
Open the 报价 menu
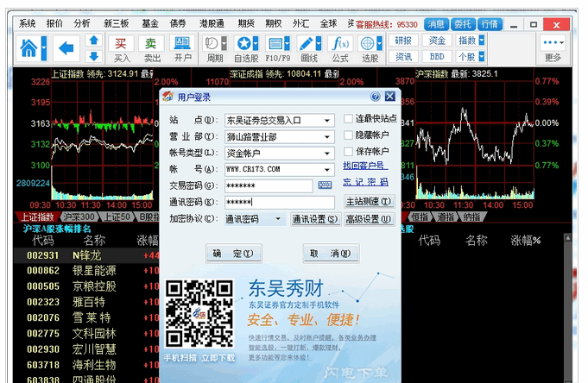click(54, 23)
